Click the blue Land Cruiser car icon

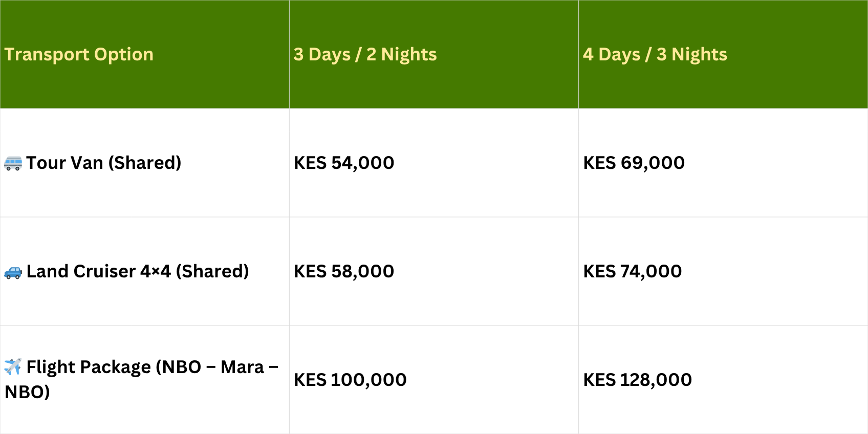[13, 272]
